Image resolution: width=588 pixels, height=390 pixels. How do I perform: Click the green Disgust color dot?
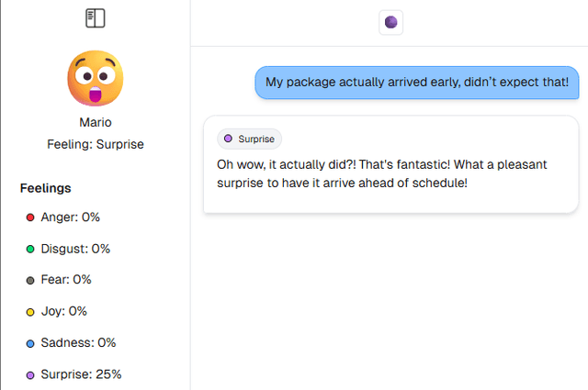tap(30, 249)
